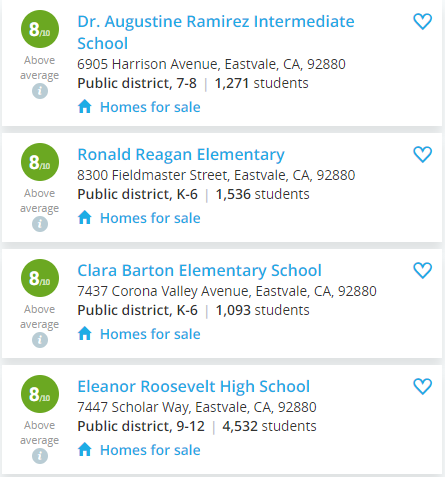Toggle heart for Clara Barton Elementary School
The height and width of the screenshot is (477, 445).
[x=423, y=270]
